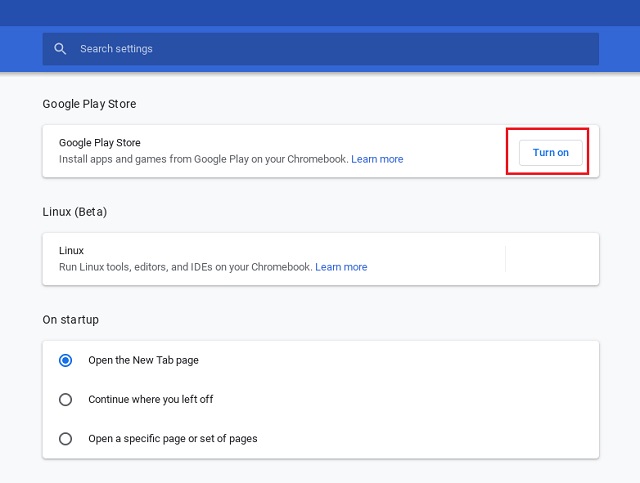This screenshot has width=640, height=483.
Task: Focus the Search settings field
Action: point(320,49)
